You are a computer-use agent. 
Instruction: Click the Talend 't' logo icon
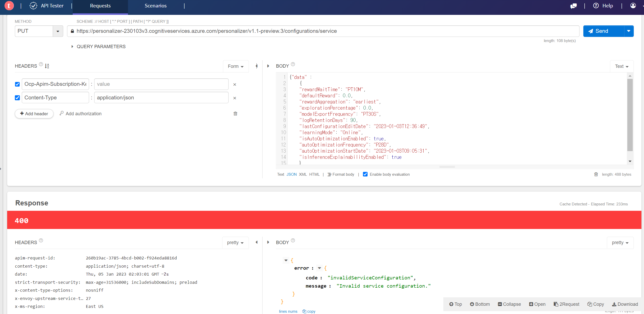point(9,6)
